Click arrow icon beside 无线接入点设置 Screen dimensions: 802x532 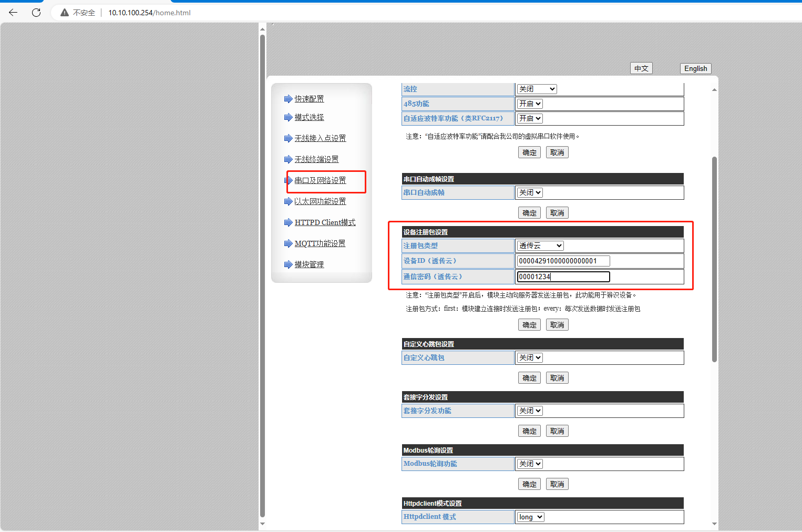[288, 138]
